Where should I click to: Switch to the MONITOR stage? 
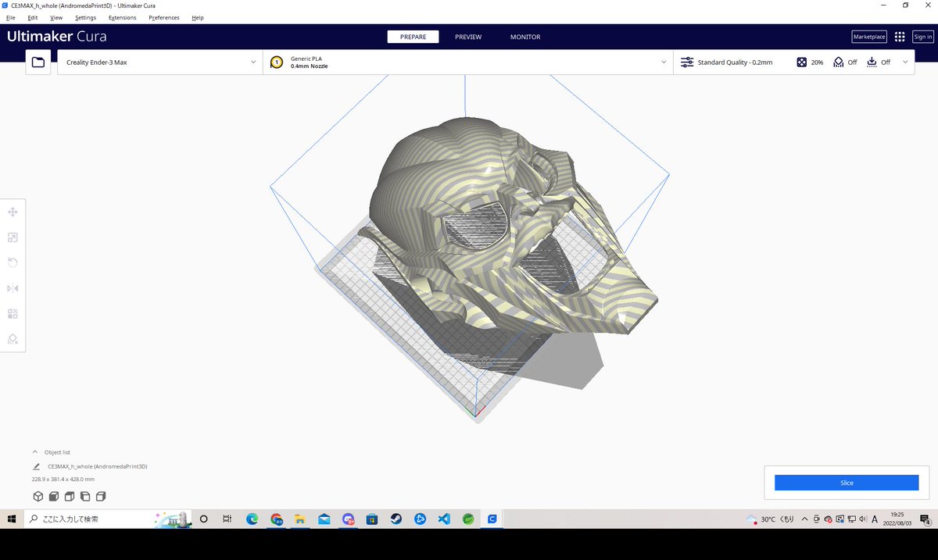point(525,37)
